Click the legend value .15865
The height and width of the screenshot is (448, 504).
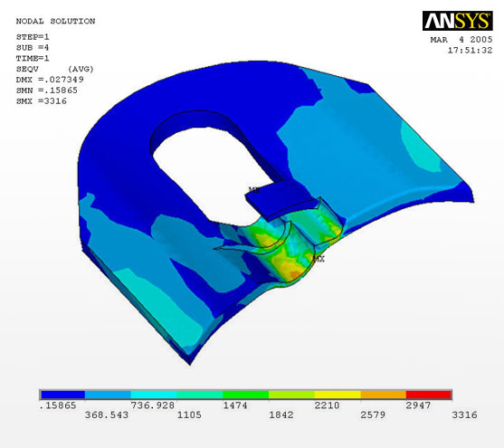58,405
